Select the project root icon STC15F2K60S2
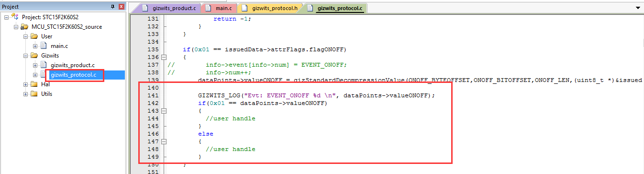This screenshot has width=644, height=174. click(x=15, y=17)
